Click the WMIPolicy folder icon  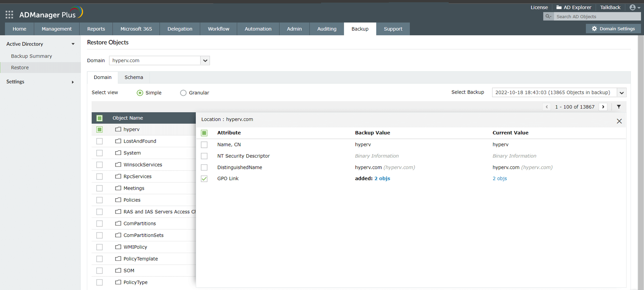click(118, 247)
